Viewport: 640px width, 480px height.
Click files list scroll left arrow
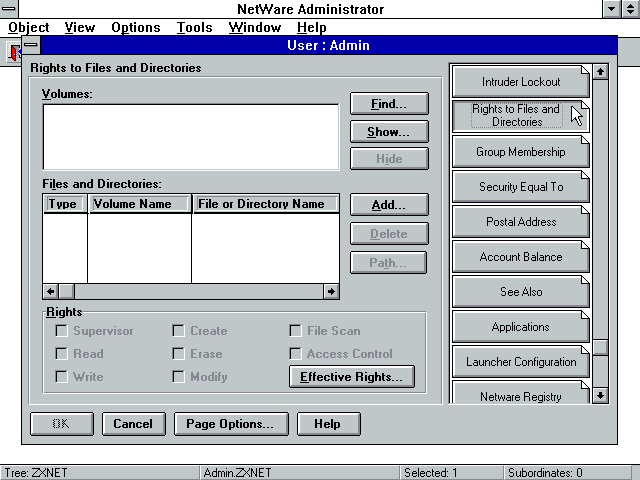coord(51,291)
